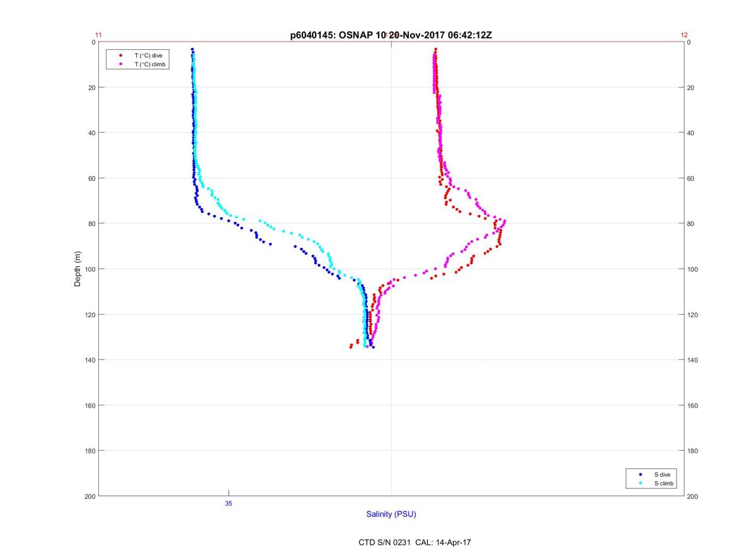Viewport: 756px width, 558px height.
Task: Click the blue '35' salinity tick label
Action: pyautogui.click(x=229, y=504)
